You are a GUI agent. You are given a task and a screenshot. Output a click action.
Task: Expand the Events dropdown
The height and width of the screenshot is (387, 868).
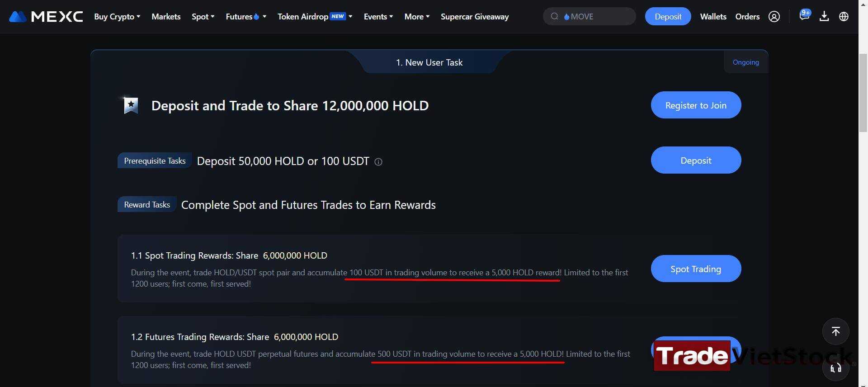click(x=378, y=17)
